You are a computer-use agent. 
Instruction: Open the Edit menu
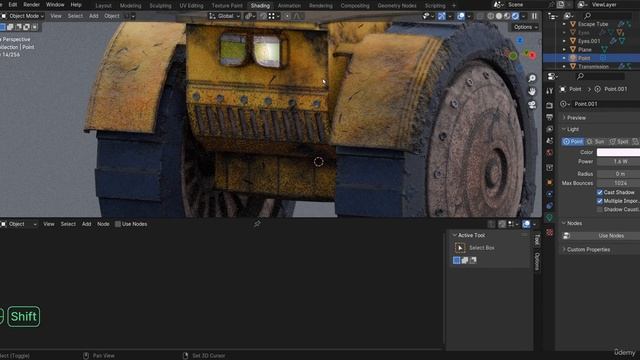coord(13,5)
